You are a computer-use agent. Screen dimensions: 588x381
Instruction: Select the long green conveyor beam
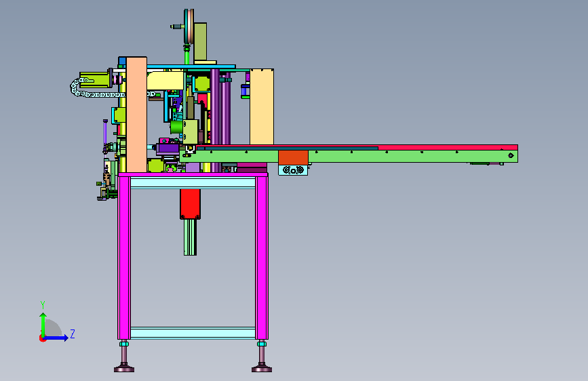point(349,157)
